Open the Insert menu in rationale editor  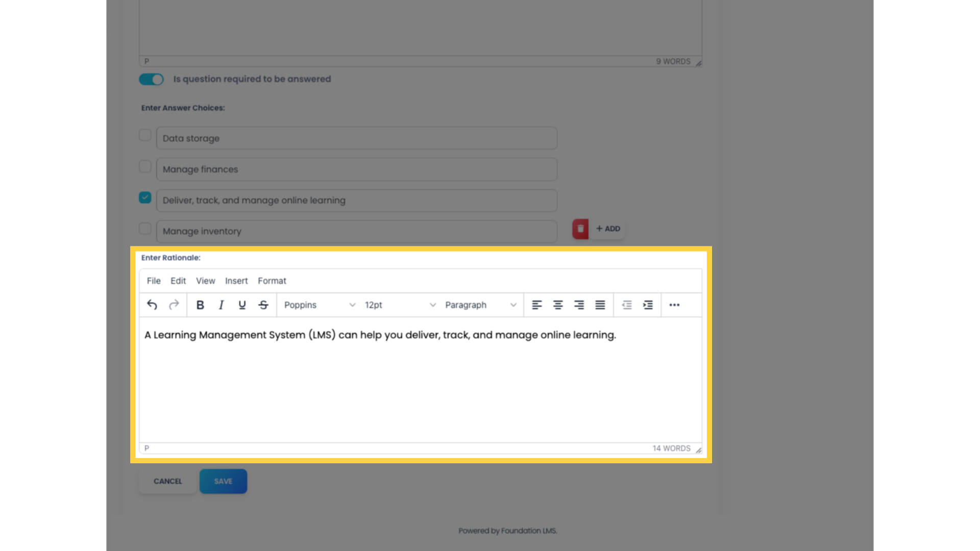click(236, 281)
